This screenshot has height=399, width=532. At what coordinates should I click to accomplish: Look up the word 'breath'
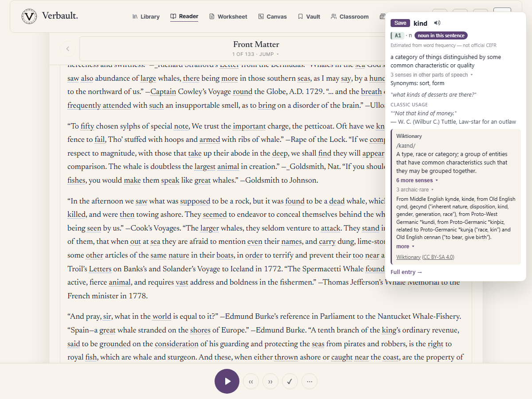(x=371, y=92)
